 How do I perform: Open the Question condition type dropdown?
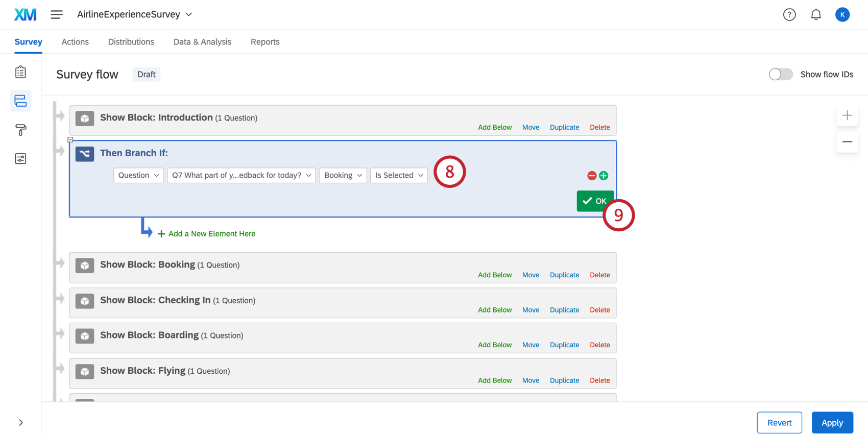138,175
